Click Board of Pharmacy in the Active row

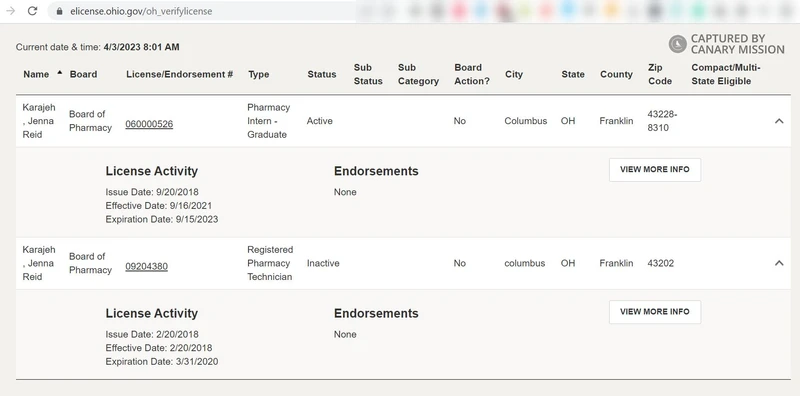coord(90,121)
